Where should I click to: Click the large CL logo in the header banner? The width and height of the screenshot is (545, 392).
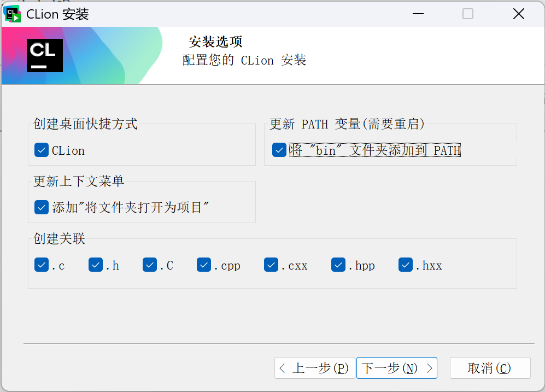(44, 55)
